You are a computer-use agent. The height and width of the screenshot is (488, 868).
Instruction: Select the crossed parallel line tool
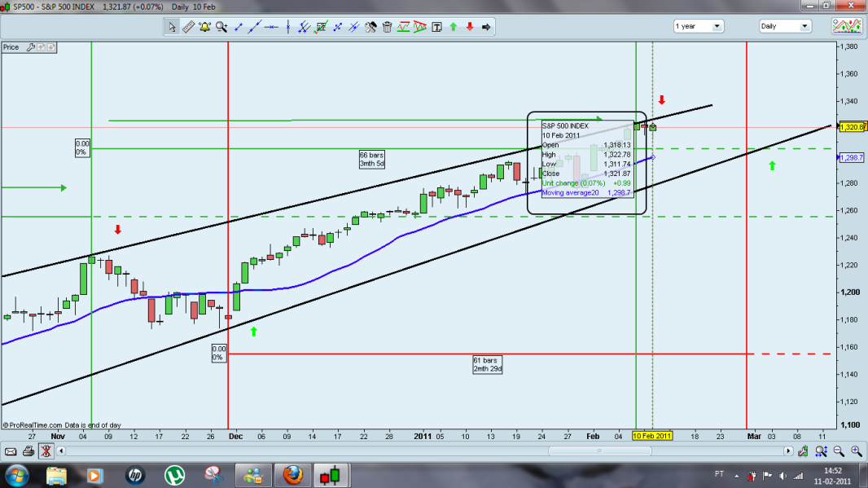(353, 27)
